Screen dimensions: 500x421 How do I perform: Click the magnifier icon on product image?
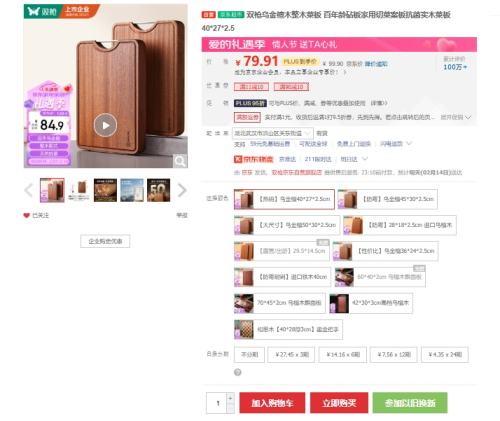[x=180, y=161]
